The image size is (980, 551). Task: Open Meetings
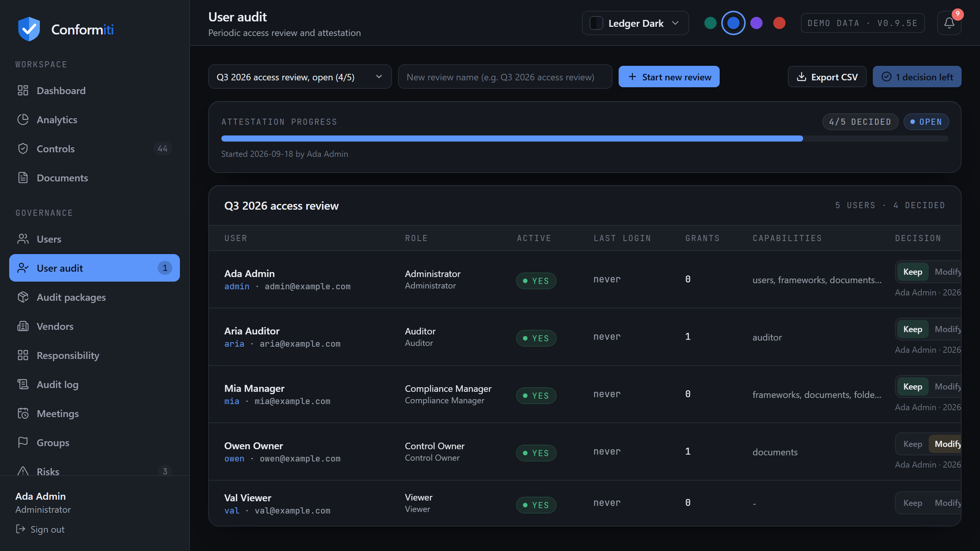tap(94, 414)
